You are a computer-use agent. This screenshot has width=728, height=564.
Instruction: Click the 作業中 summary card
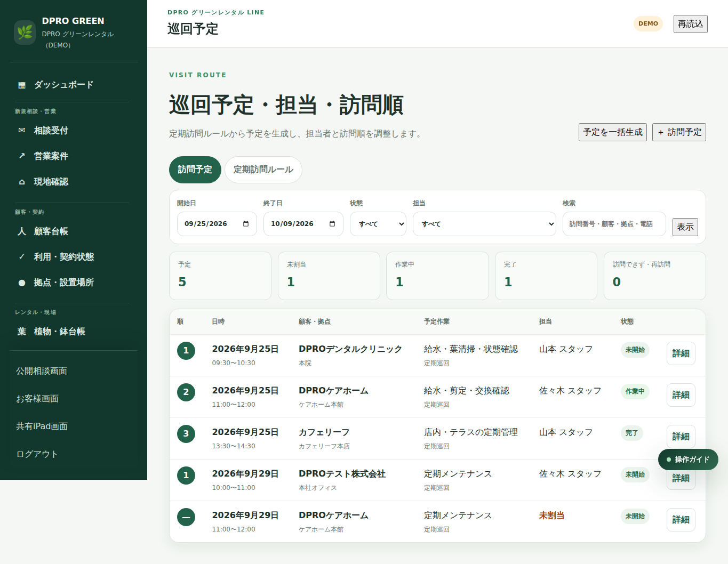tap(437, 276)
